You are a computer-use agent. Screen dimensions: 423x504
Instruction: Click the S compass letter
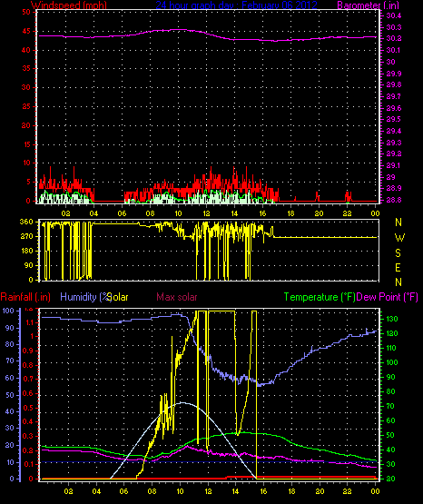pos(398,253)
